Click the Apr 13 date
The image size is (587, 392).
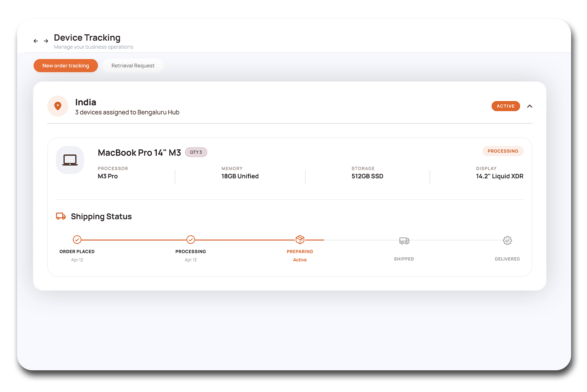pos(191,260)
